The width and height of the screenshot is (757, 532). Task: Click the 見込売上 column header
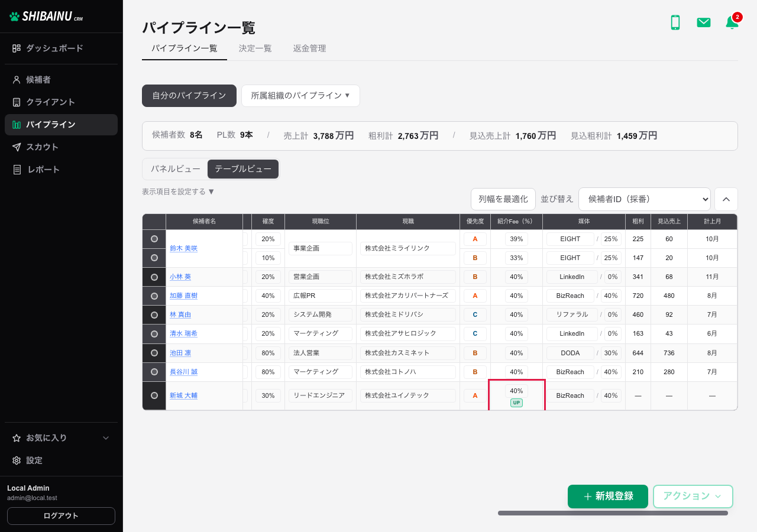pos(669,221)
